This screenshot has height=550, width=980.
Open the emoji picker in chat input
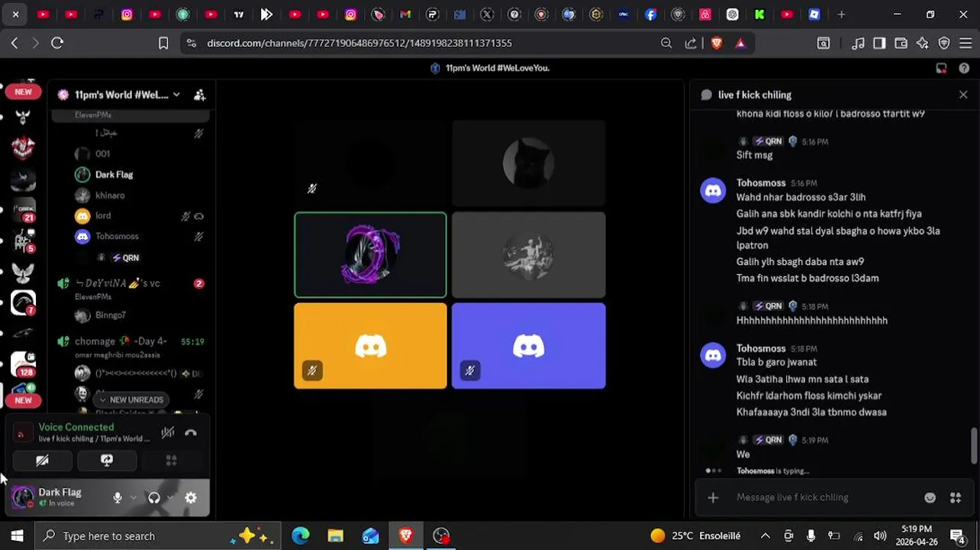click(x=930, y=497)
